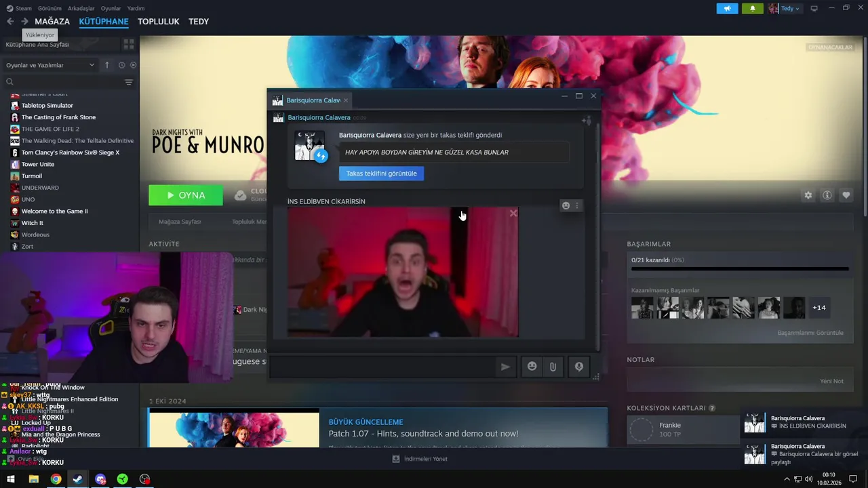Toggle ready-to-play filter icon
868x488 pixels.
[x=133, y=65]
